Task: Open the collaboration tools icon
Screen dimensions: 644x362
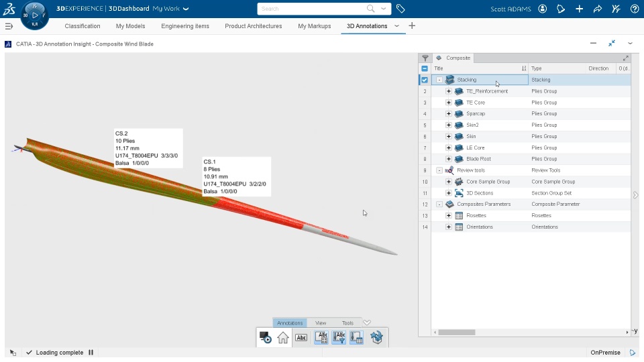Action: pos(616,9)
